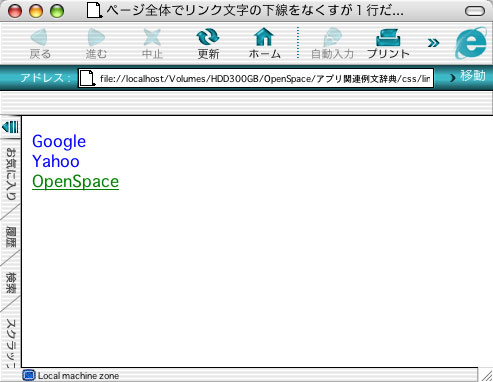The image size is (493, 382).
Task: Open the Google link
Action: coord(59,142)
